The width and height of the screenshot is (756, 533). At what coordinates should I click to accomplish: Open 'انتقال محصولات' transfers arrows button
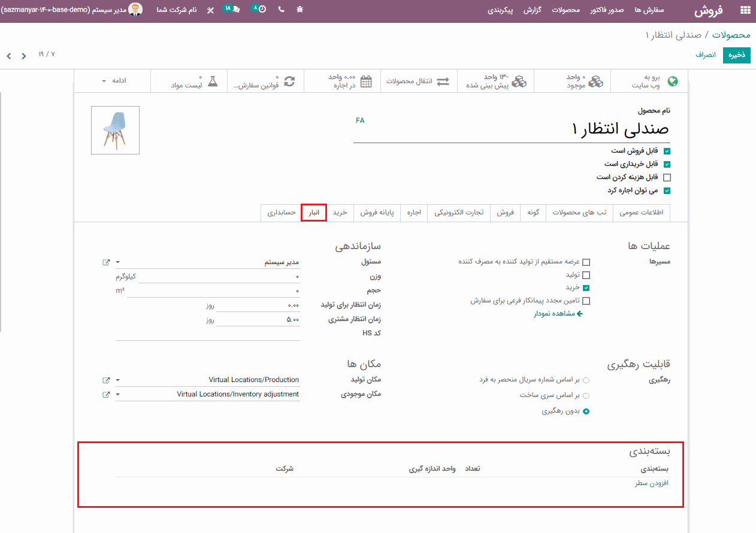[418, 81]
